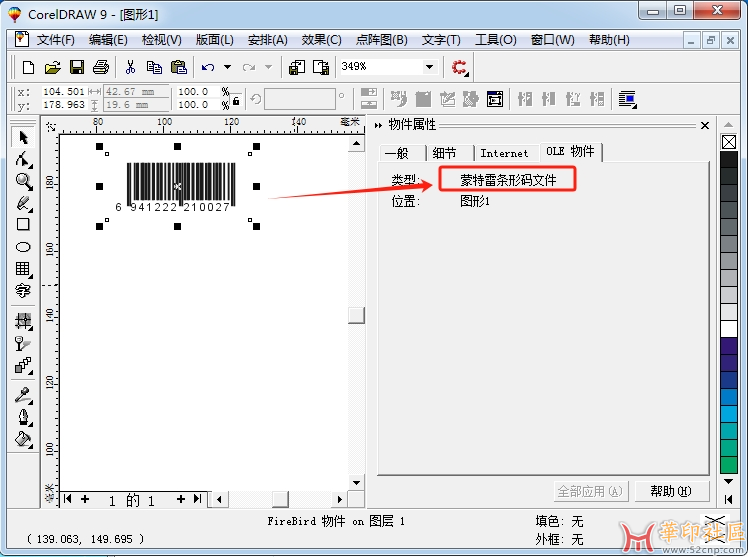Activate the Text tool

point(23,291)
